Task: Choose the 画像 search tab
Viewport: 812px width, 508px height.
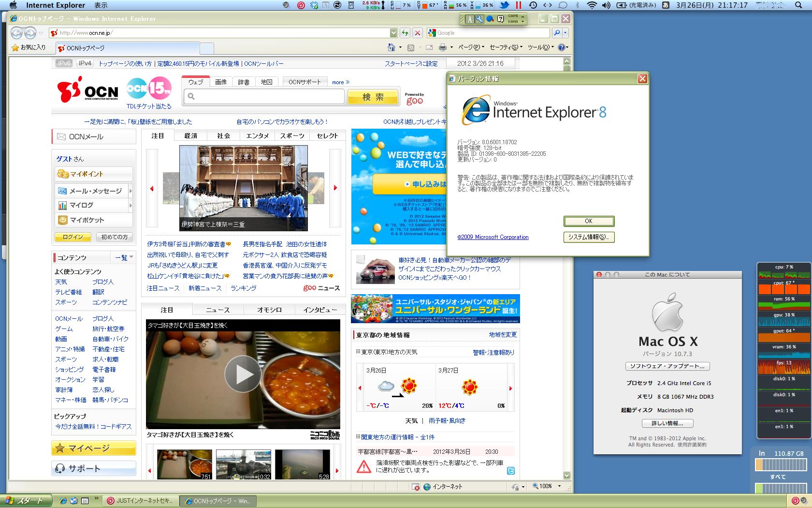Action: pos(221,82)
